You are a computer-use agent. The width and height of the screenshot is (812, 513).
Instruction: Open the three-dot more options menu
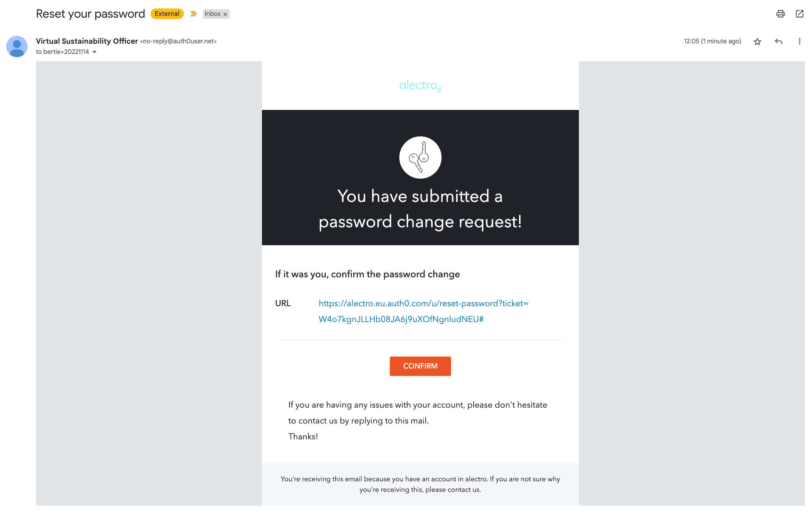(799, 42)
